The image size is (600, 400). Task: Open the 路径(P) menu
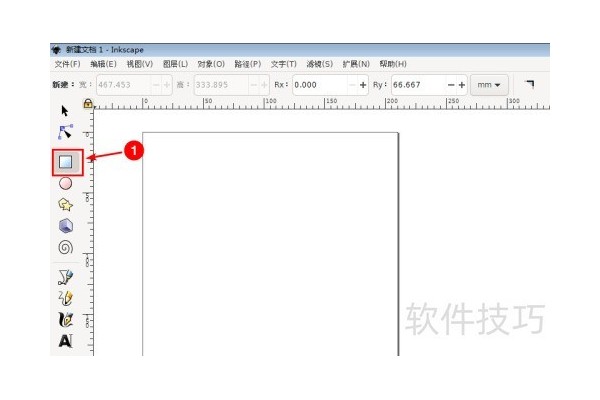(x=248, y=64)
